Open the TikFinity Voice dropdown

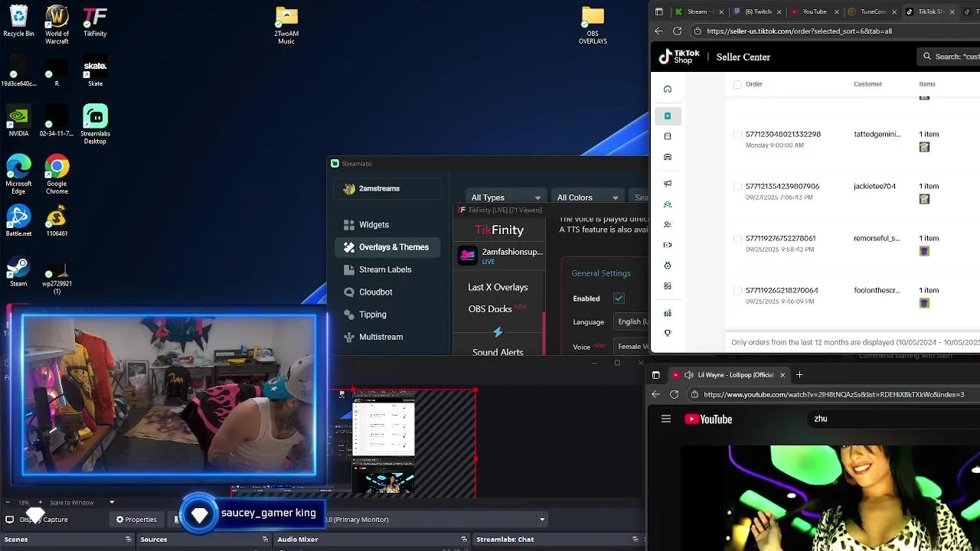(x=632, y=346)
